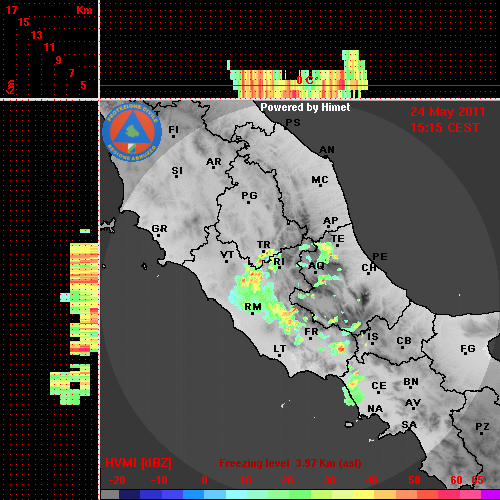Click the Freezing level 3.97 Km label
The height and width of the screenshot is (500, 500).
(x=290, y=463)
